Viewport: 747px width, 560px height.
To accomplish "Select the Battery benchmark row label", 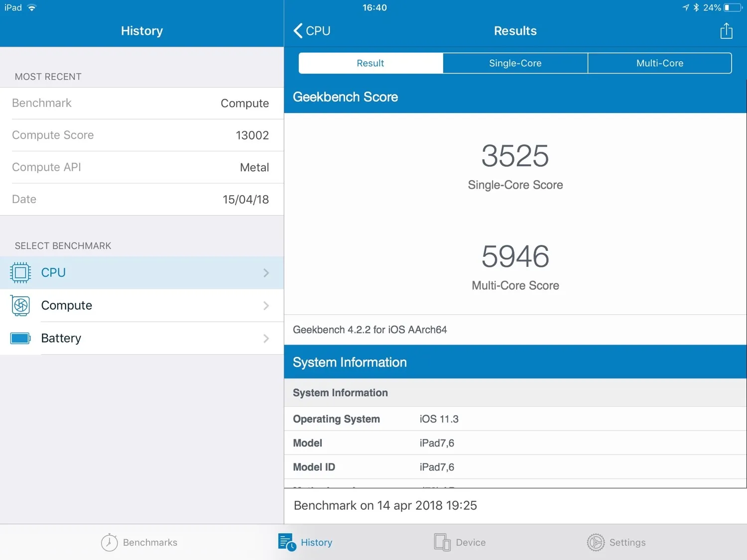I will (x=61, y=338).
